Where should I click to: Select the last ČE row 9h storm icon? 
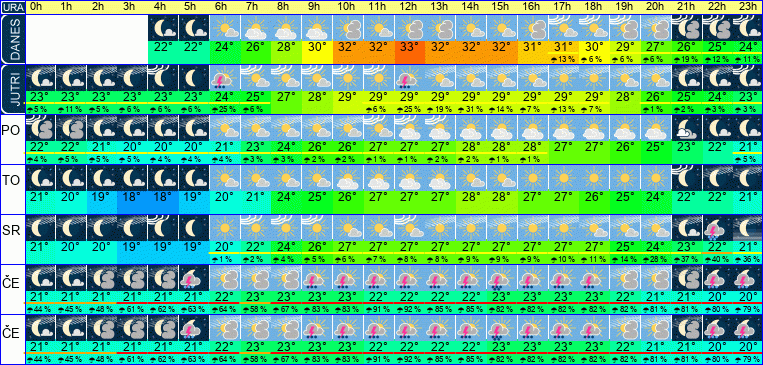317,329
